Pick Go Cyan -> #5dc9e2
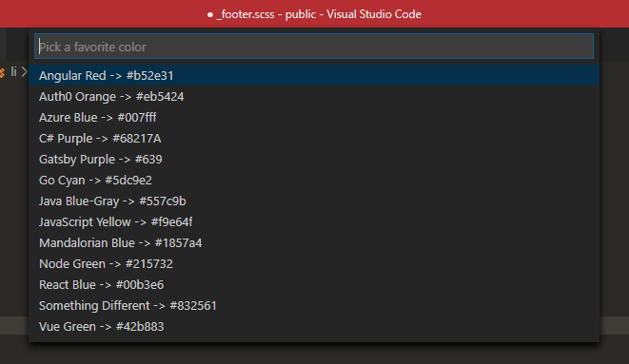Viewport: 629px width, 364px height. pyautogui.click(x=314, y=180)
